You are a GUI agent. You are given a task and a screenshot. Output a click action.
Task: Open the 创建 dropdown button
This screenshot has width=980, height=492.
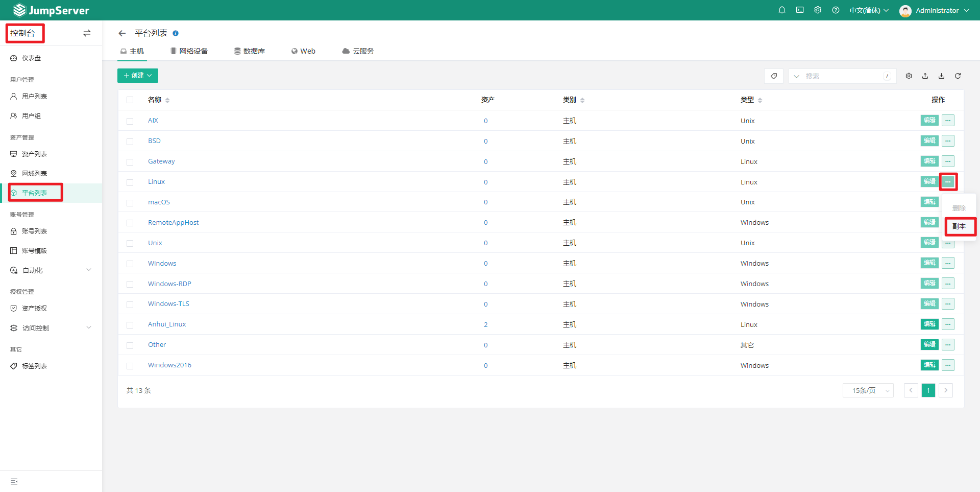(138, 76)
